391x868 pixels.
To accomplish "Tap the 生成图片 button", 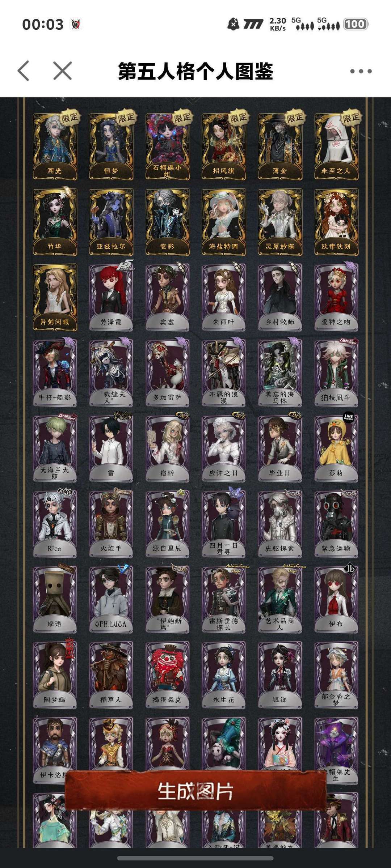I will 195,791.
